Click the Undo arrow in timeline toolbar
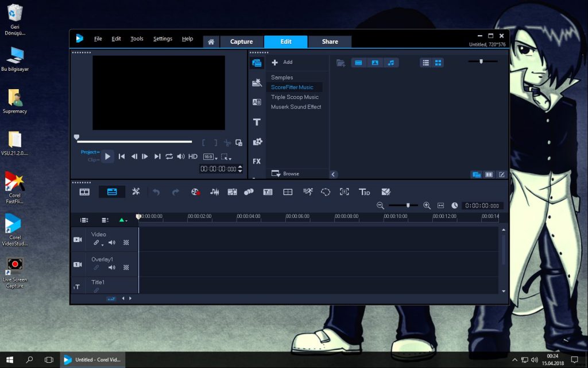The width and height of the screenshot is (588, 368). click(x=156, y=192)
